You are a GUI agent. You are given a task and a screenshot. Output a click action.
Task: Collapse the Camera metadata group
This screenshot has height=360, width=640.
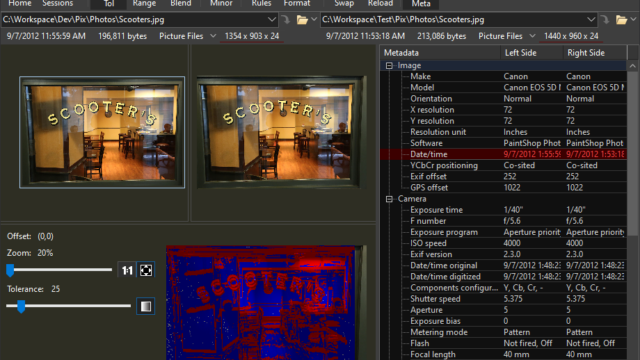click(389, 199)
